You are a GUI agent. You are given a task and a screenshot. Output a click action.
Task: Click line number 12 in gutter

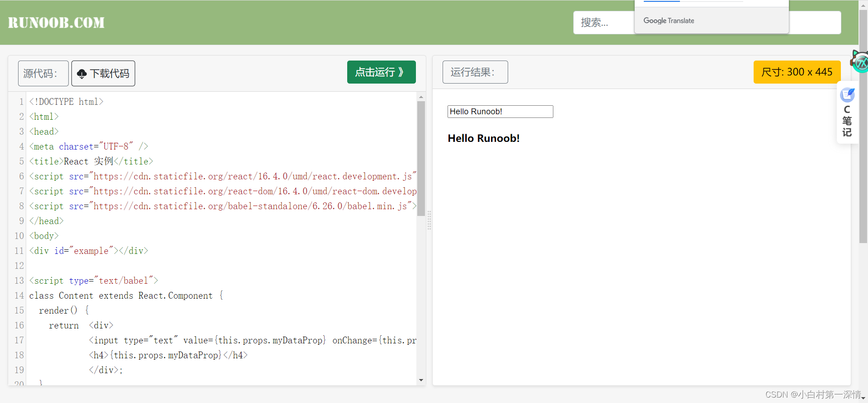(x=19, y=266)
